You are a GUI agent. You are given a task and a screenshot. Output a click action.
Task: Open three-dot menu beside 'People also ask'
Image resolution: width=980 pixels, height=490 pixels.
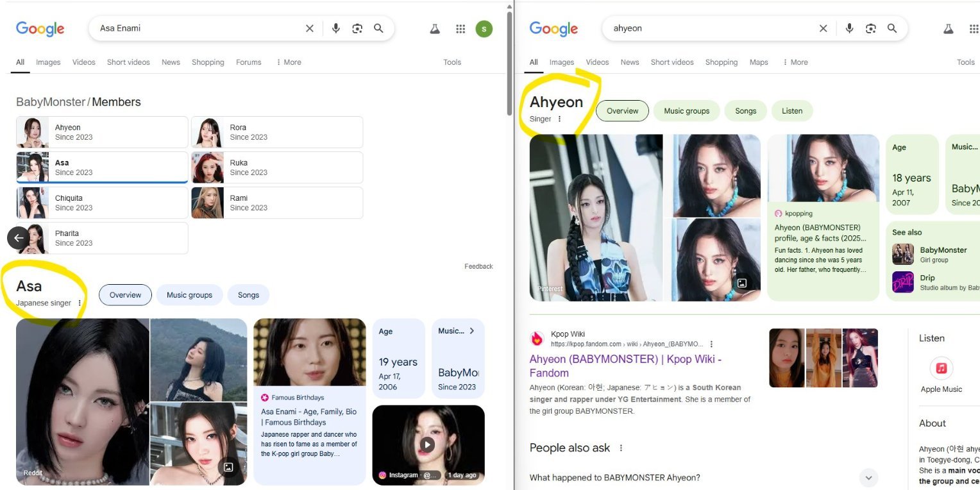[x=621, y=448]
